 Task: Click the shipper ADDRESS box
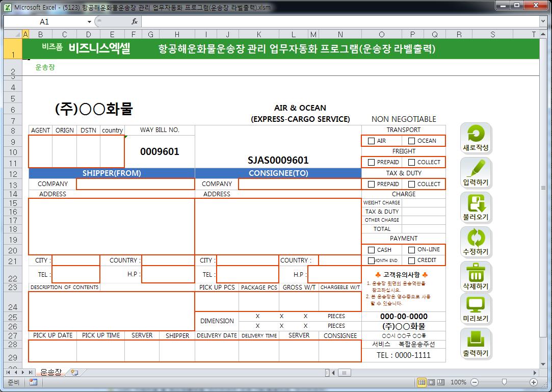(112, 226)
